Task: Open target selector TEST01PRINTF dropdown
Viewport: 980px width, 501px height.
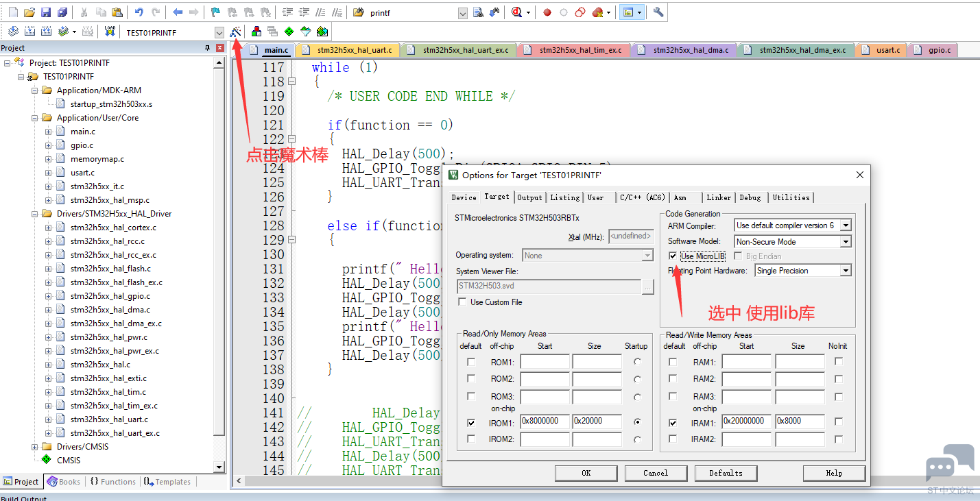Action: point(219,32)
